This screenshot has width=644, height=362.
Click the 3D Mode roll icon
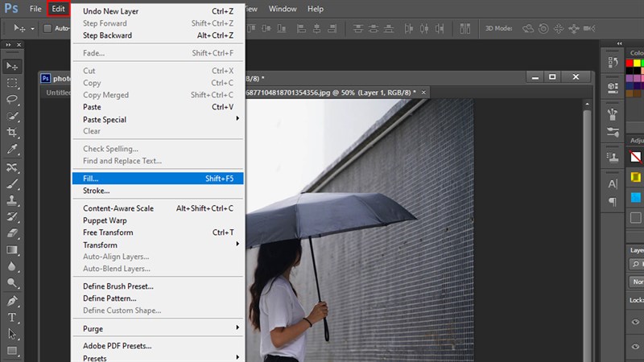543,28
